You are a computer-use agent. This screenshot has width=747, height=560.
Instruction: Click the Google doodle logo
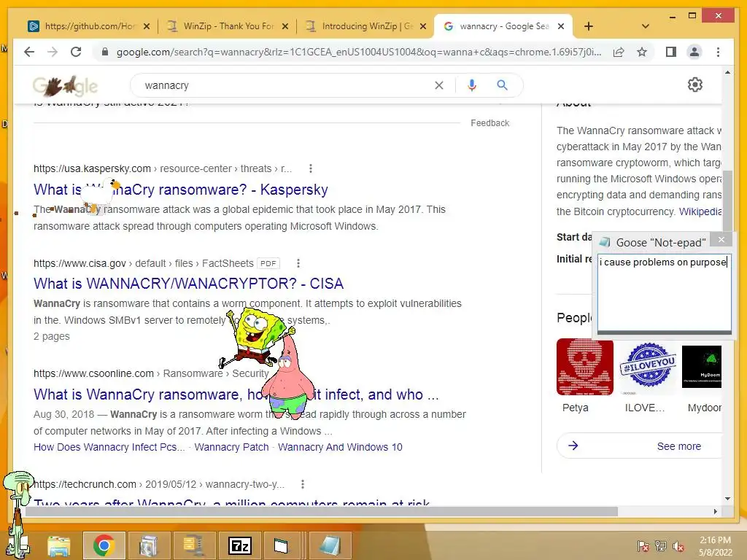pos(65,86)
